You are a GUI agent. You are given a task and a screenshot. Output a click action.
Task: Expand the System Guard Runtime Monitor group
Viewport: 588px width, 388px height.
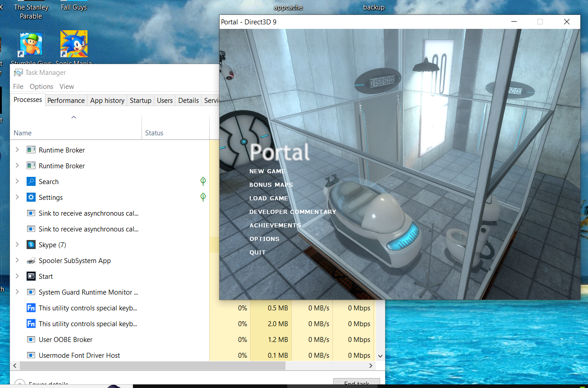pyautogui.click(x=17, y=292)
